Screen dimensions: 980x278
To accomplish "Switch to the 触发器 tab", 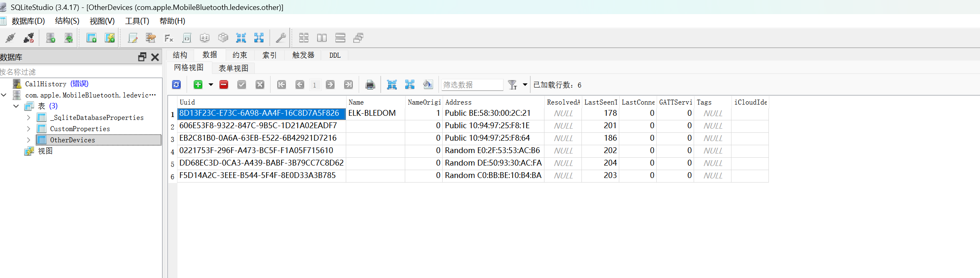I will (303, 55).
